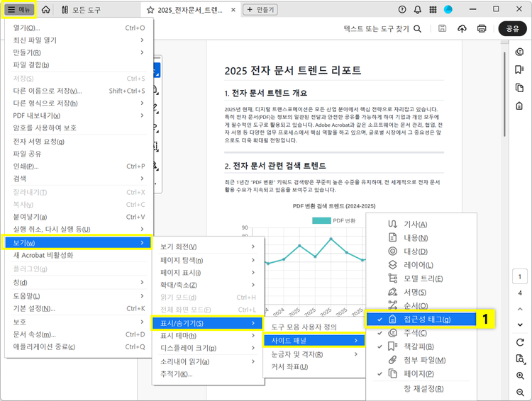The height and width of the screenshot is (401, 532).
Task: Enable the 첨부 파일(M) attachments panel
Action: pos(421,360)
